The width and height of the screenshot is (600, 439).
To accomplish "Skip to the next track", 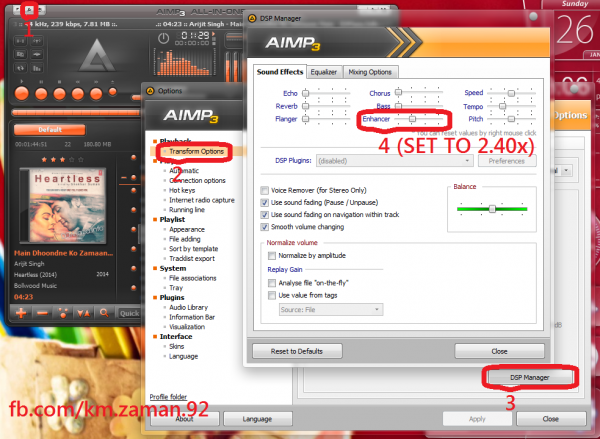I will 96,94.
